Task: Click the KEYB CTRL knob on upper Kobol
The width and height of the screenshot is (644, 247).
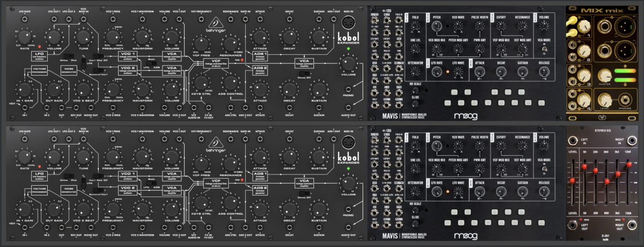Action: (201, 83)
